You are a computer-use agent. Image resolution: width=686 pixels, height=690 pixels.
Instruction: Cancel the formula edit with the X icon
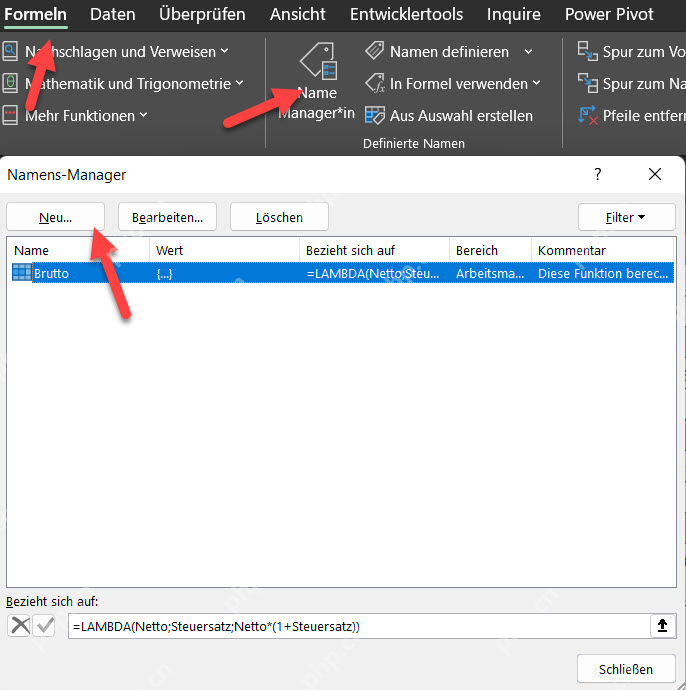click(20, 626)
